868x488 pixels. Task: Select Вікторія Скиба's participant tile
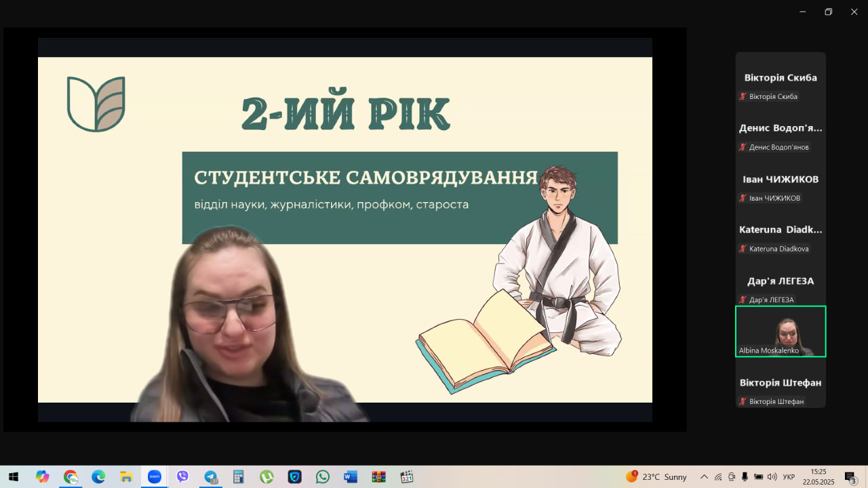(x=781, y=78)
